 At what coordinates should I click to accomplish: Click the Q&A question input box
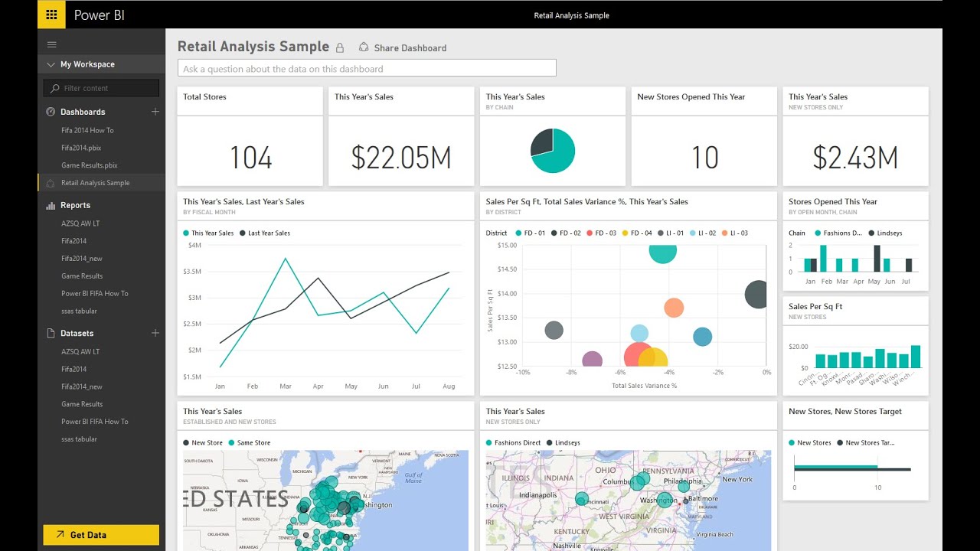[x=367, y=69]
